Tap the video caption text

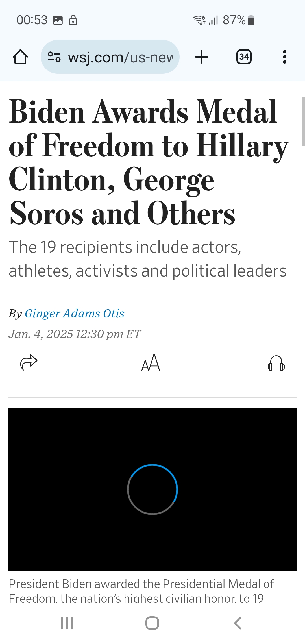point(141,590)
